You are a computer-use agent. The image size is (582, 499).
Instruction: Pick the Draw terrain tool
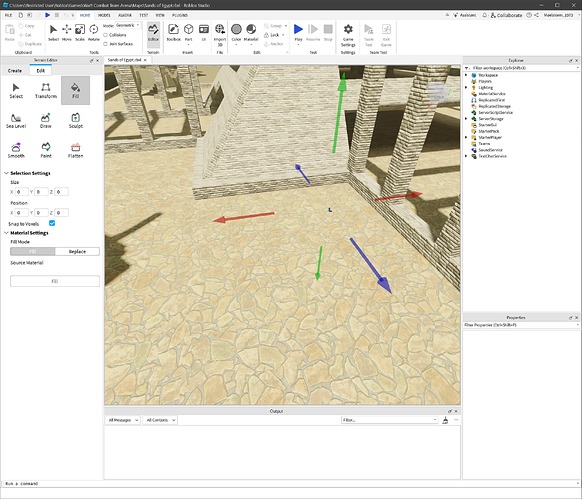click(46, 121)
